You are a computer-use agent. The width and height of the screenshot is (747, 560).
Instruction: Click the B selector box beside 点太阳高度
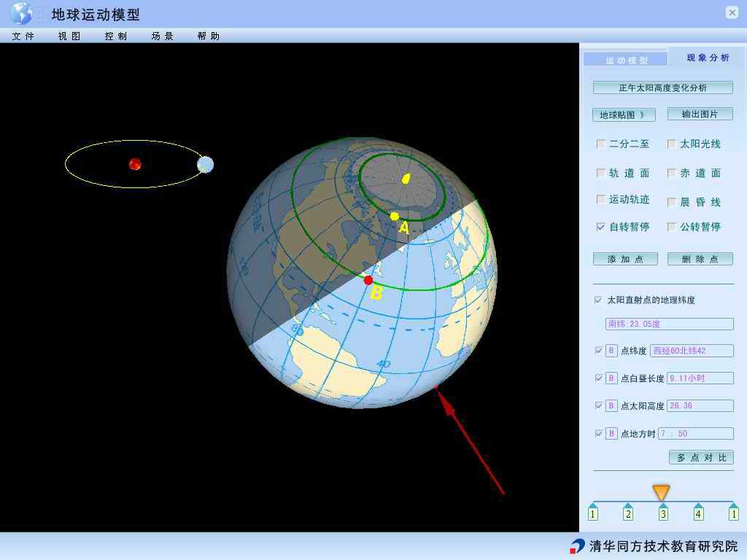tap(611, 406)
